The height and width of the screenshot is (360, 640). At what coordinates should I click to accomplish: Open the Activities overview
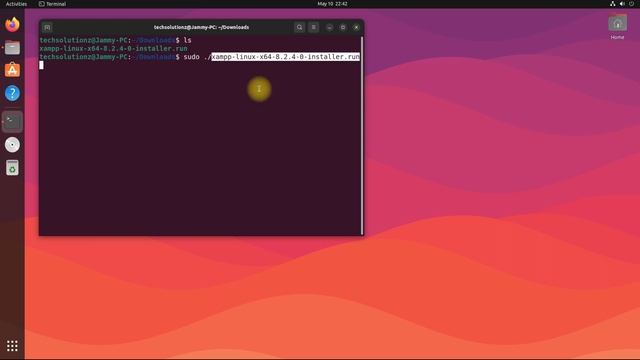[16, 4]
